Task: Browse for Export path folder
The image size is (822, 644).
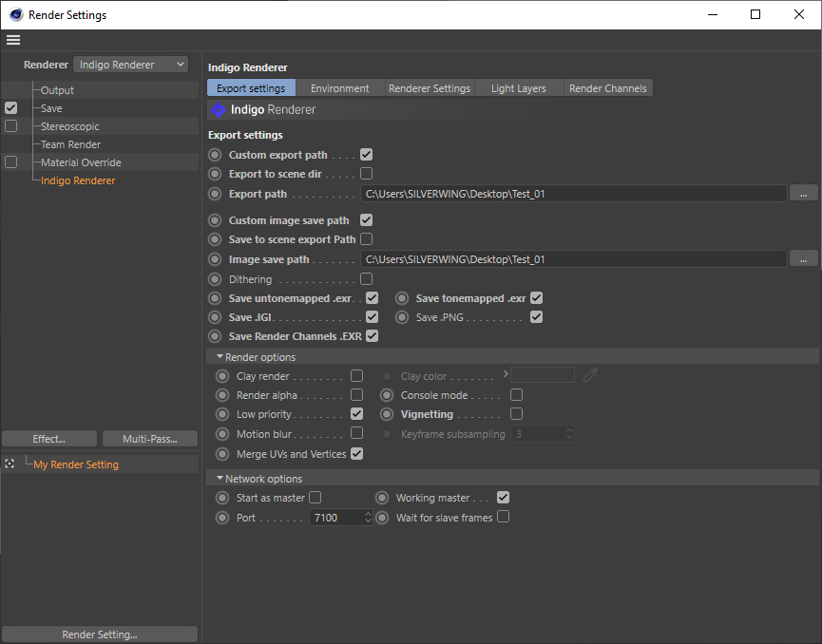Action: click(803, 194)
